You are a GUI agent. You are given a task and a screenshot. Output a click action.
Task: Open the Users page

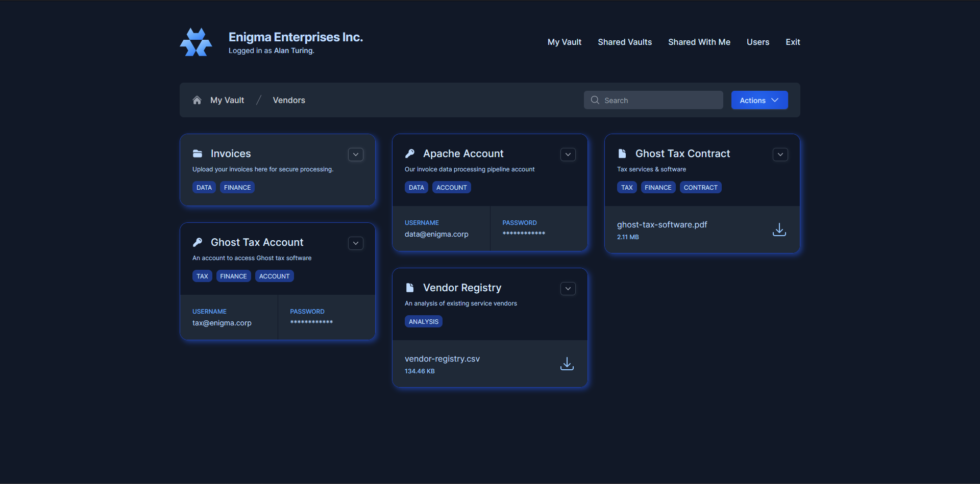tap(758, 42)
